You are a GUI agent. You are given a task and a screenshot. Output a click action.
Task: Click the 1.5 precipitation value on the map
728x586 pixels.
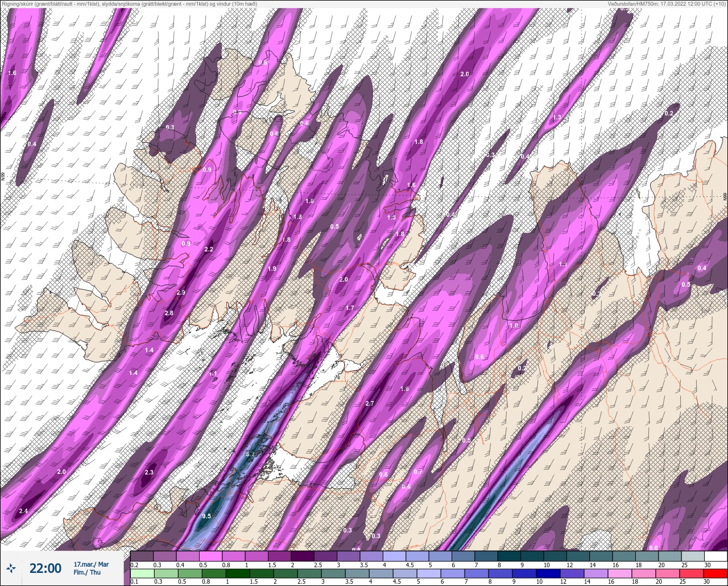[391, 217]
